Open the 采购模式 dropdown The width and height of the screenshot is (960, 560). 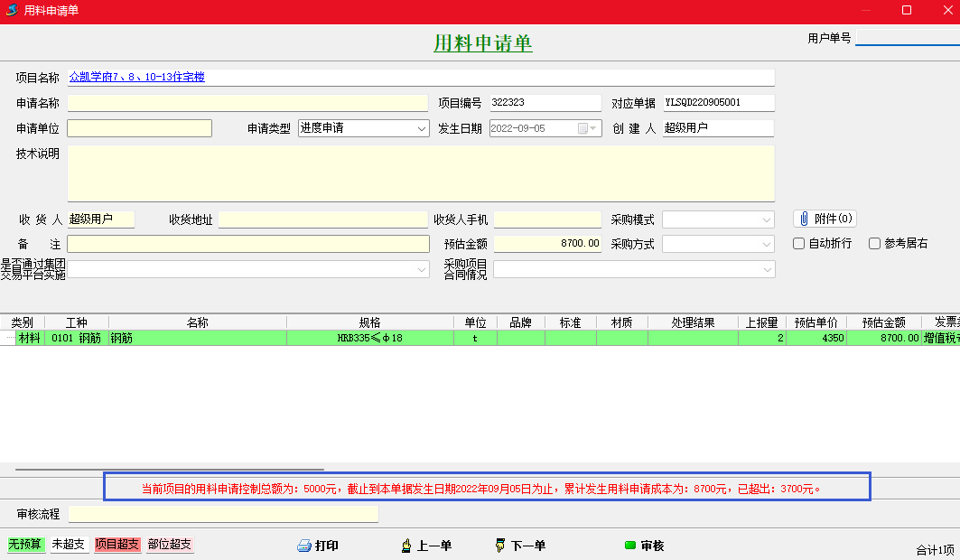tap(767, 219)
